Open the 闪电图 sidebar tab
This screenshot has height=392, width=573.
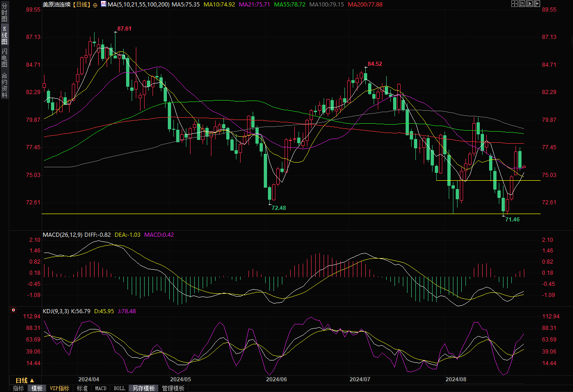pyautogui.click(x=4, y=57)
